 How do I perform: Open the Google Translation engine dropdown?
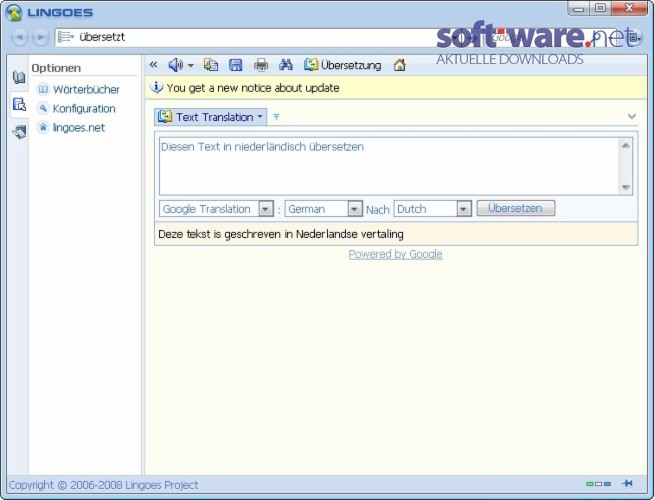click(216, 209)
